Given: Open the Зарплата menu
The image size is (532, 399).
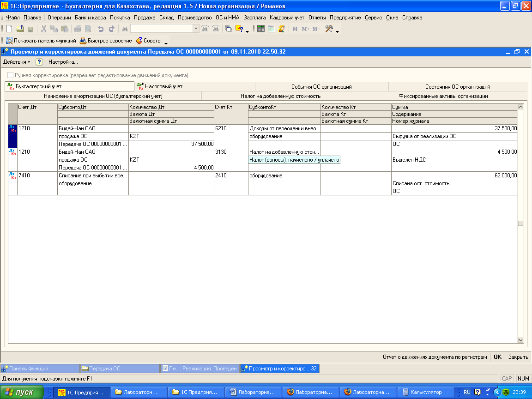Looking at the screenshot, I should [x=254, y=18].
